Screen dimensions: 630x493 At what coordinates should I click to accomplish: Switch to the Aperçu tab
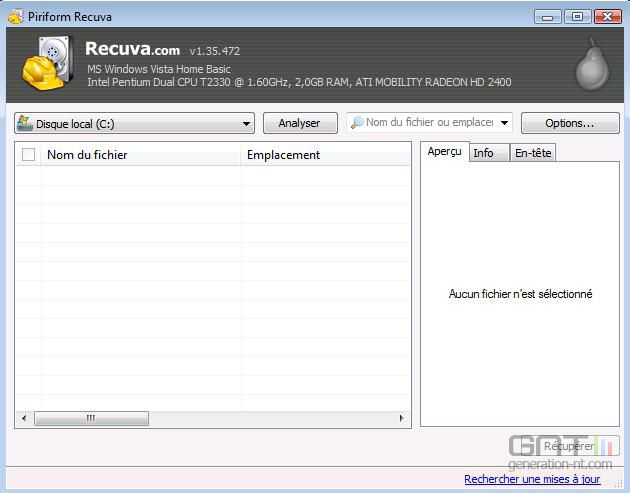[x=444, y=151]
